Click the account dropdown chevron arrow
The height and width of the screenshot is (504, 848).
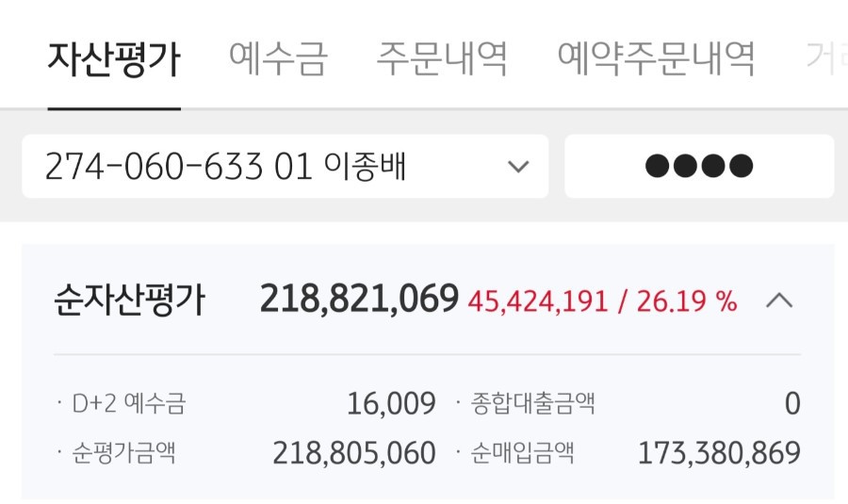518,167
